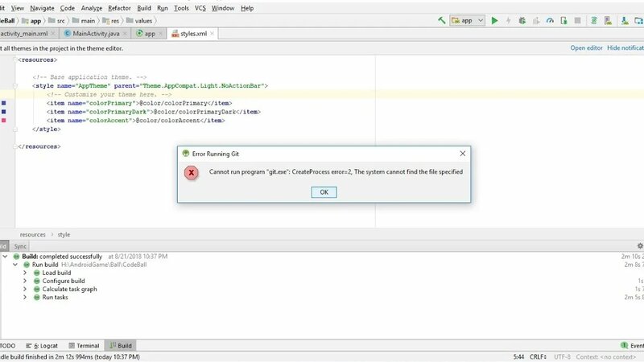This screenshot has width=644, height=362.
Task: Click the colorPrimary gutter color swatch
Action: coord(4,103)
